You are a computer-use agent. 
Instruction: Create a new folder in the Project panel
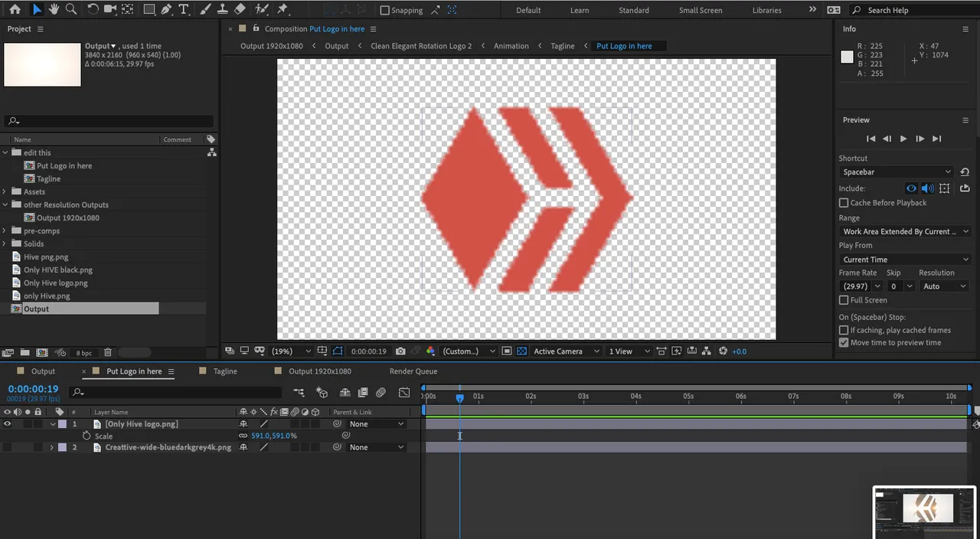click(x=25, y=353)
